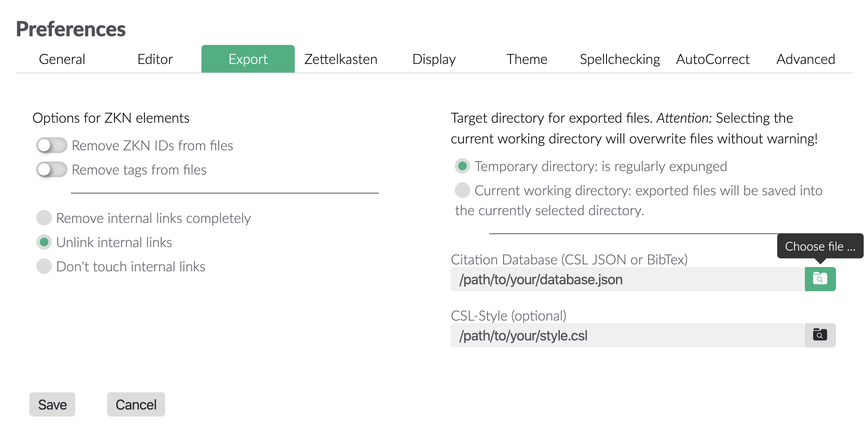Open the Display settings tab
Image resolution: width=868 pixels, height=445 pixels.
coord(434,59)
